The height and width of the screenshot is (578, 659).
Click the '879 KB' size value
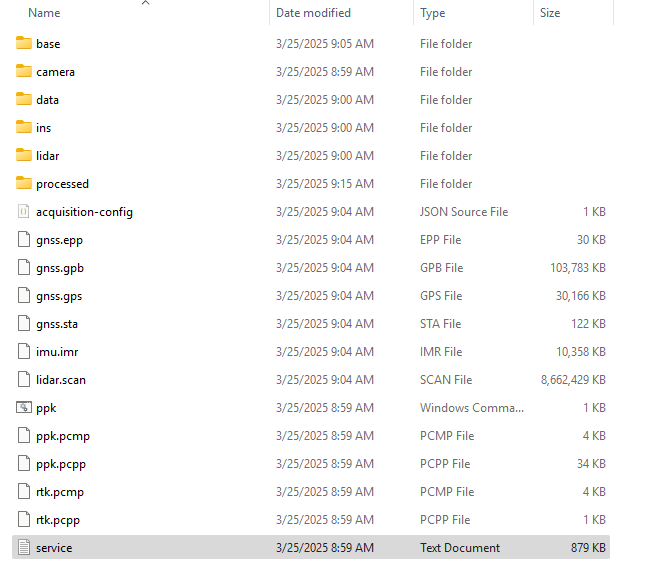point(588,548)
